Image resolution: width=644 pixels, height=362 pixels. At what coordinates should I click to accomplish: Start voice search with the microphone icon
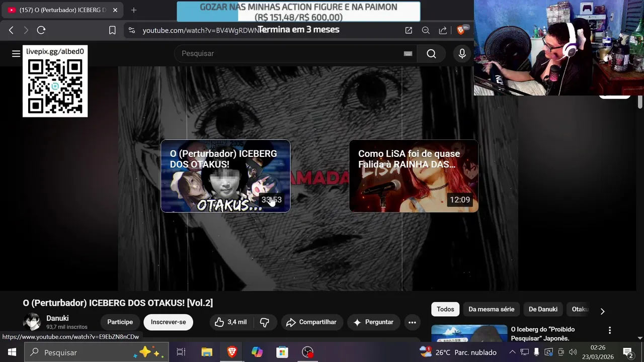[x=462, y=53]
